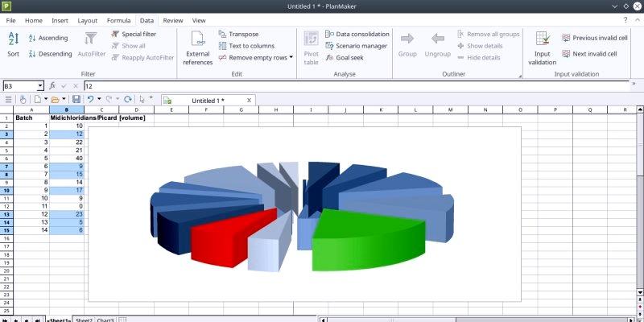Jump to Next invalid cell

point(594,54)
